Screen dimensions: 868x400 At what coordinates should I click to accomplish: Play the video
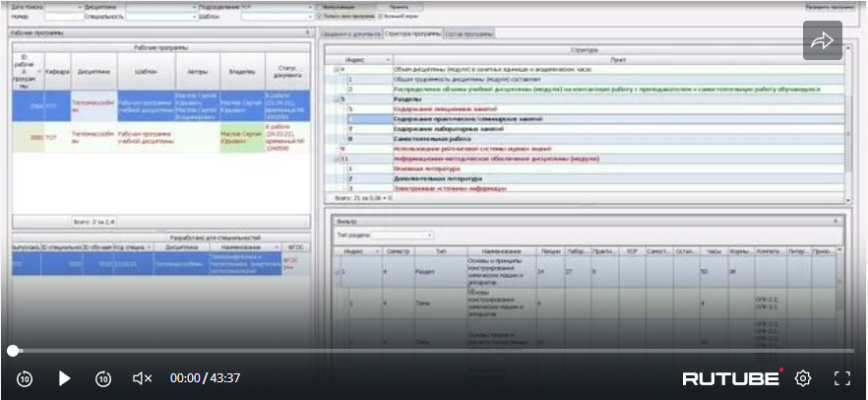click(65, 378)
